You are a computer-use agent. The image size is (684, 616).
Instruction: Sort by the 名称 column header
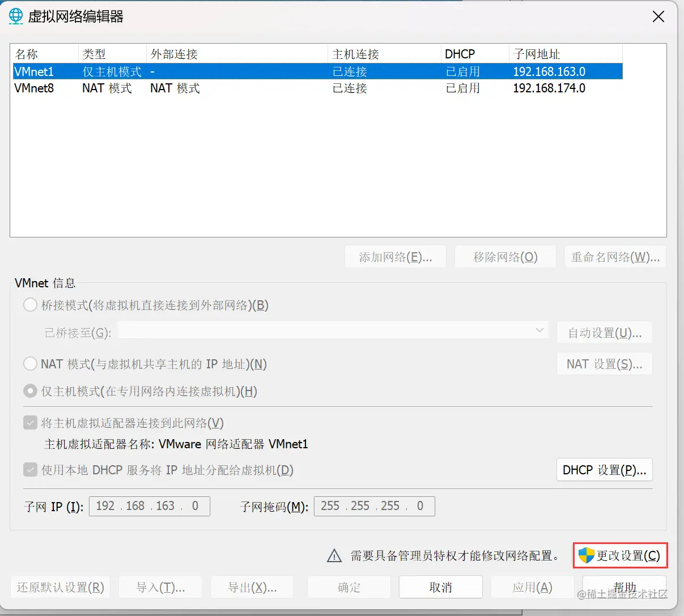[x=44, y=54]
